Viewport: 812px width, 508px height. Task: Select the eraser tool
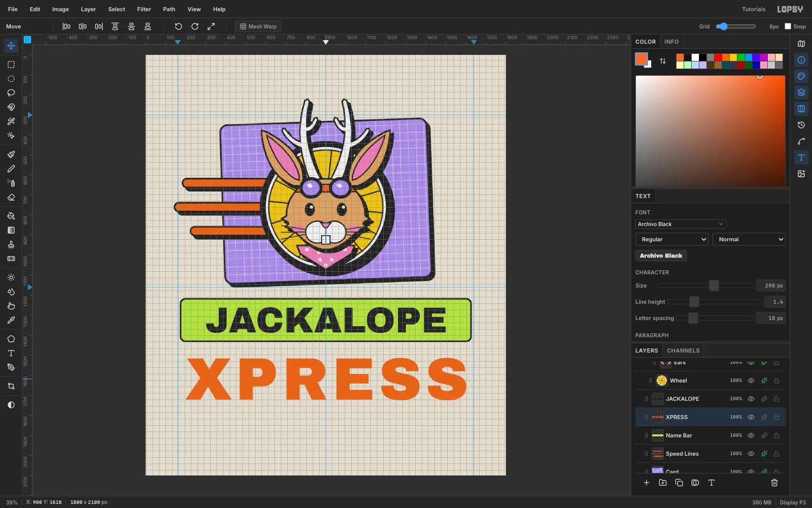[11, 197]
